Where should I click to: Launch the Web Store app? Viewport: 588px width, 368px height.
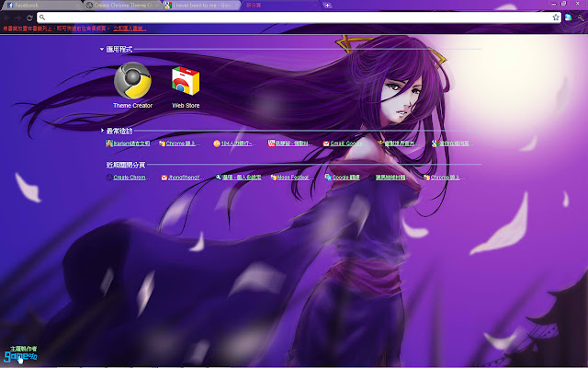[x=186, y=81]
